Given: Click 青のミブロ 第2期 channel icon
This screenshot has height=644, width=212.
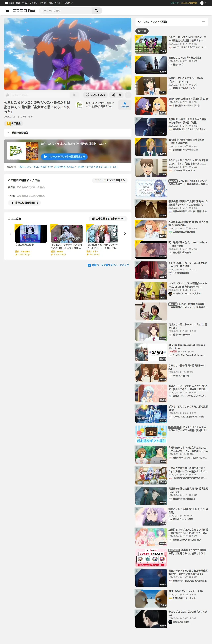Looking at the screenshot, I should tap(170, 622).
